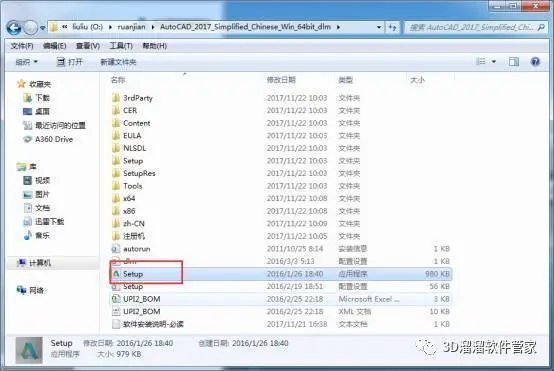Open the 帮助(H) menu
Screen dimensions: 554x371
tap(154, 46)
